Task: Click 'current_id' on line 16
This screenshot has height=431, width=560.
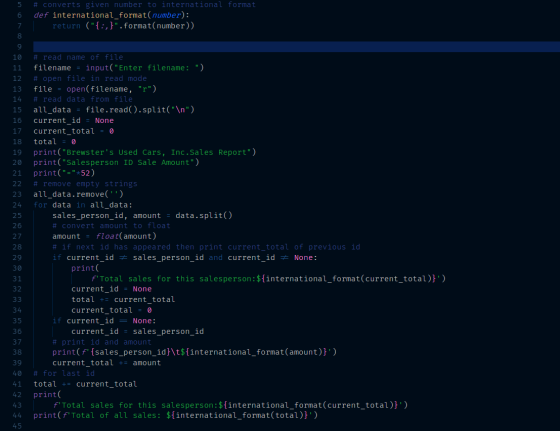Action: (57, 121)
